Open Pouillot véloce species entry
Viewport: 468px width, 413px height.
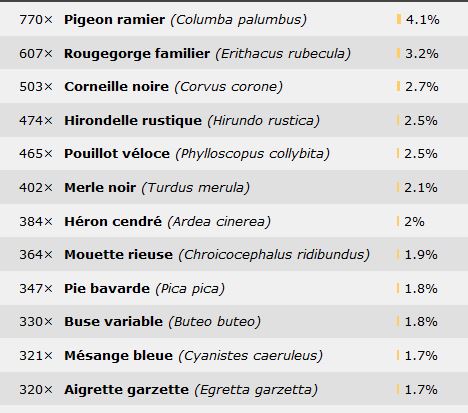tap(117, 154)
